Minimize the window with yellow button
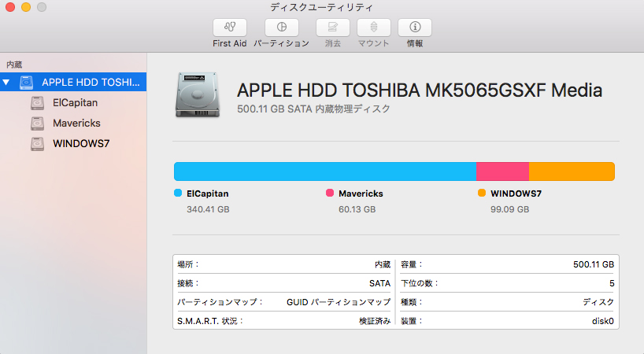Screen dimensions: 644x354 [26, 7]
